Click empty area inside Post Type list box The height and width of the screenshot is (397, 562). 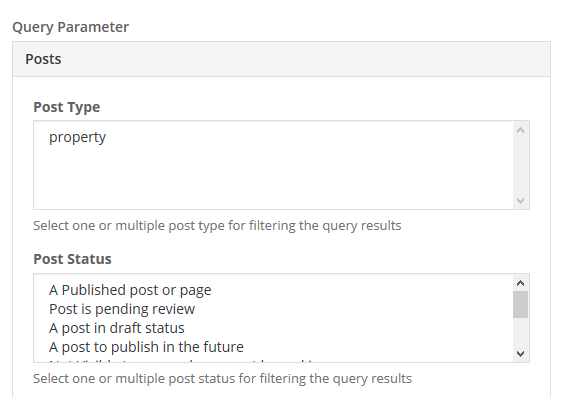click(273, 176)
